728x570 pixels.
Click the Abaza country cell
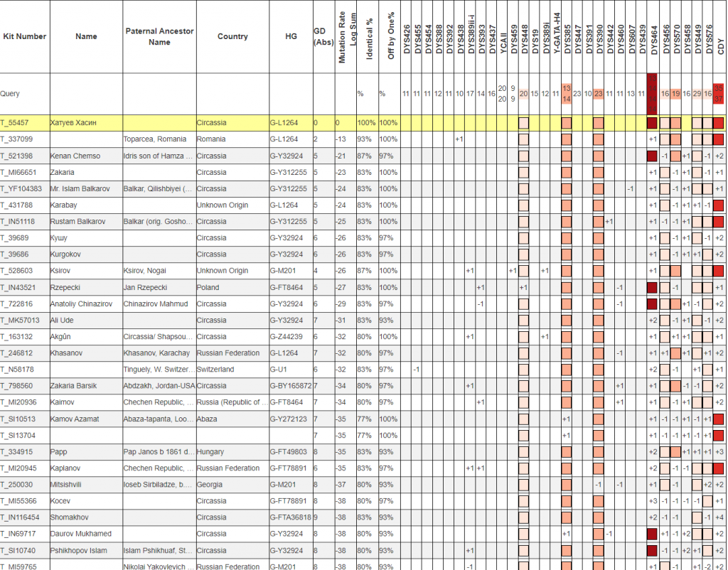pos(208,419)
